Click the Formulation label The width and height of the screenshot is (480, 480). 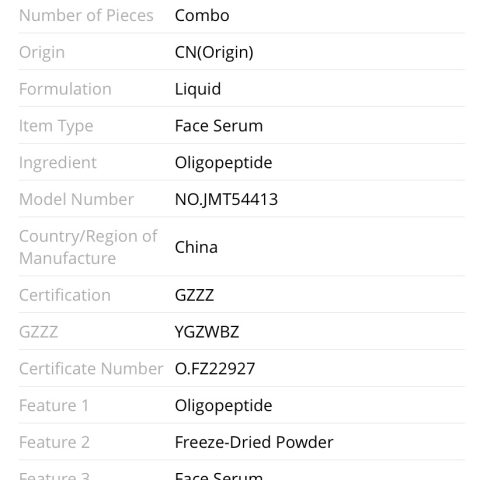[65, 89]
